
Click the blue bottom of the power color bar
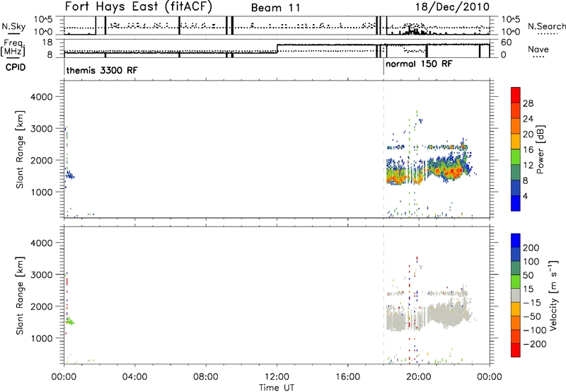coord(516,203)
